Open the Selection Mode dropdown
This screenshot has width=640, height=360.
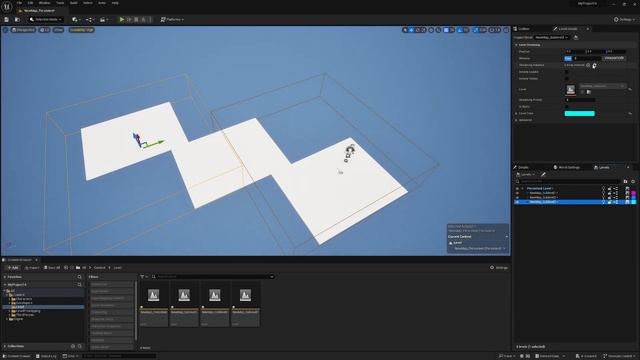pyautogui.click(x=46, y=19)
